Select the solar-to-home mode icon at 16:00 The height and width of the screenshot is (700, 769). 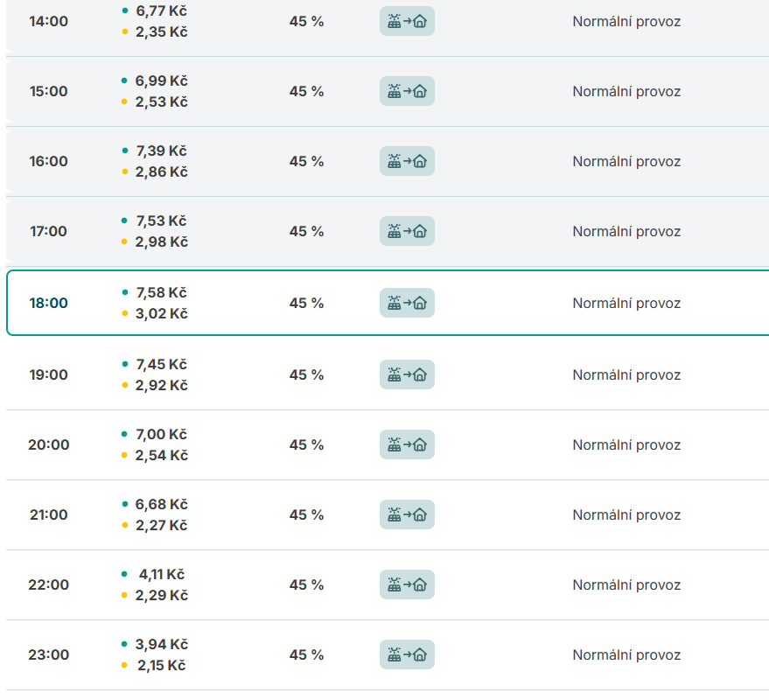[x=407, y=161]
